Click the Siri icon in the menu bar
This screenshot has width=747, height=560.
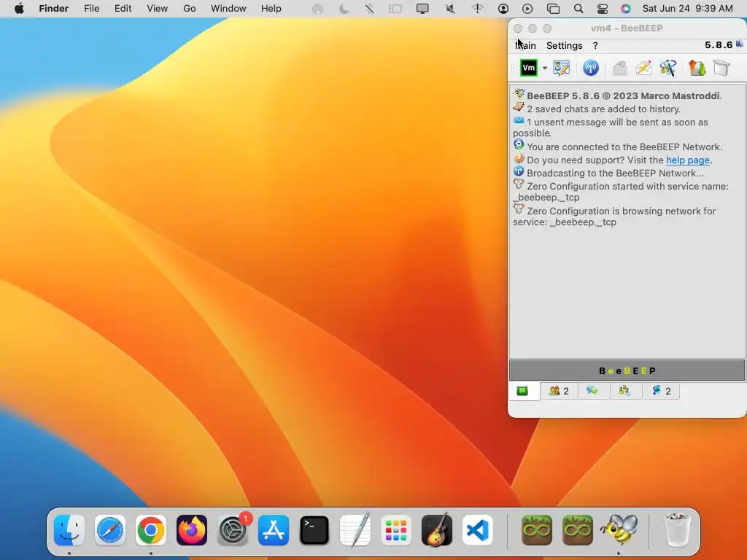(x=625, y=9)
